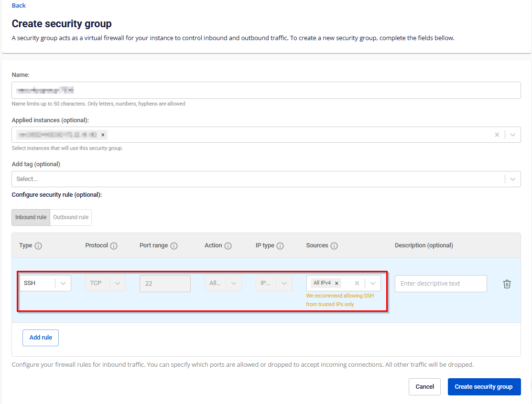Click Create security group button

point(484,387)
